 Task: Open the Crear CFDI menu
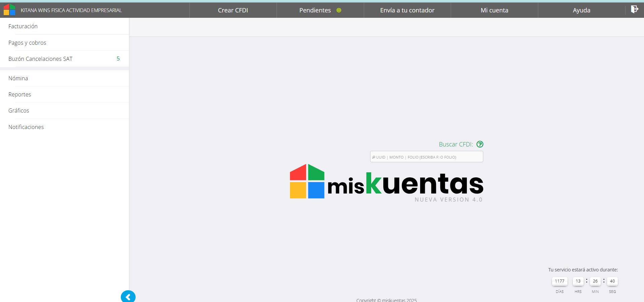[x=233, y=10]
